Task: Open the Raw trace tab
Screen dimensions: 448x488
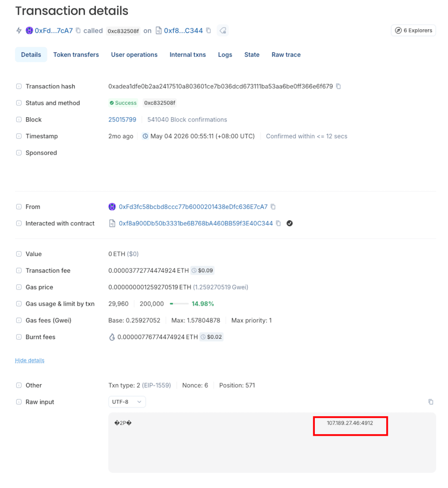Action: coord(286,54)
